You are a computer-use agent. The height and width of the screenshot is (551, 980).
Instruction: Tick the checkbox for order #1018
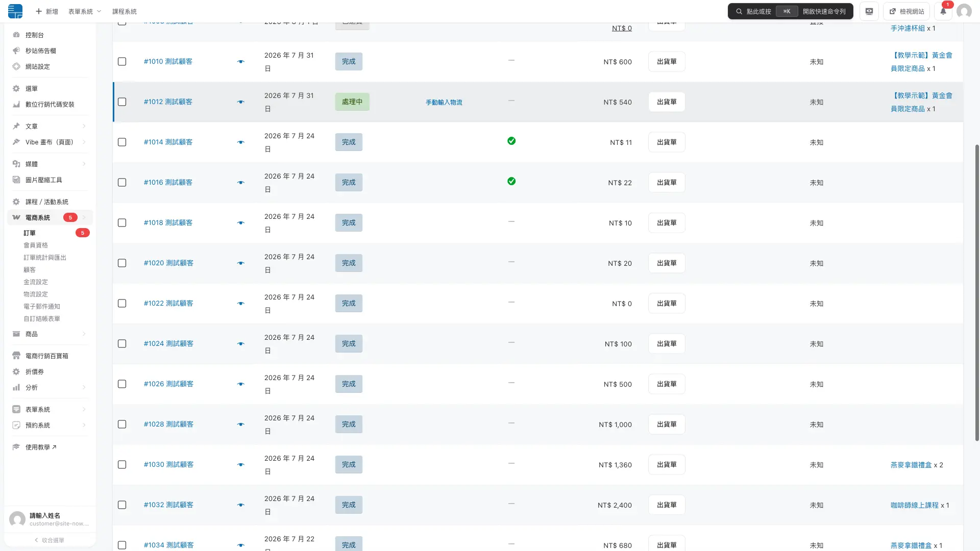[x=122, y=222]
